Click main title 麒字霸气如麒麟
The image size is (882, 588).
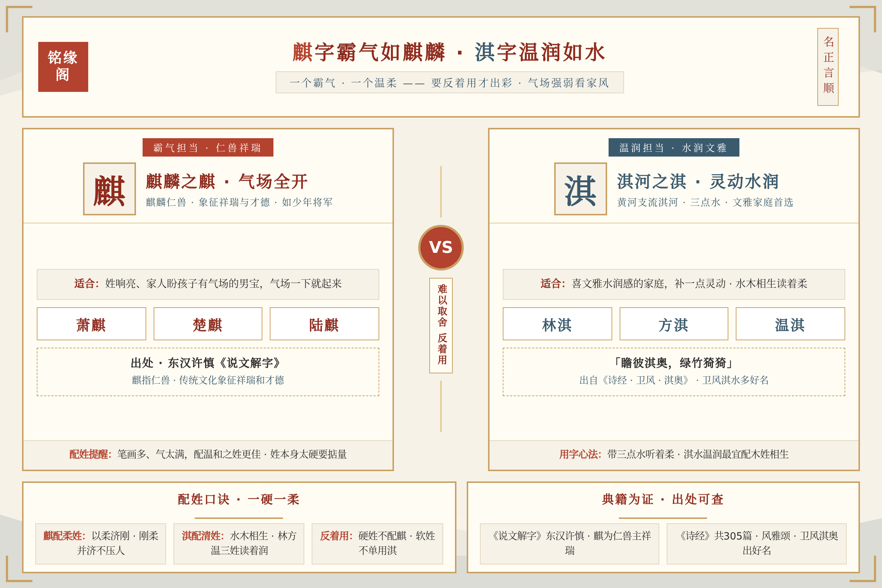point(369,52)
